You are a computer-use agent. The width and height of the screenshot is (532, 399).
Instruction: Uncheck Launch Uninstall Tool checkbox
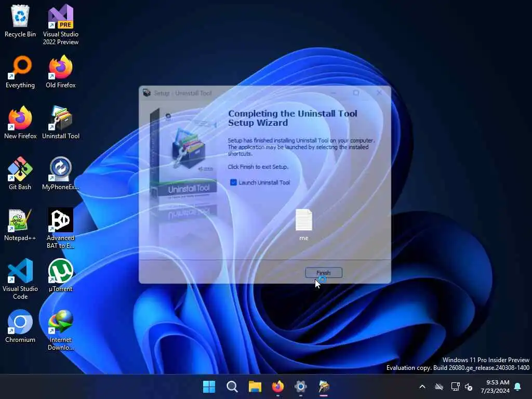click(x=233, y=182)
